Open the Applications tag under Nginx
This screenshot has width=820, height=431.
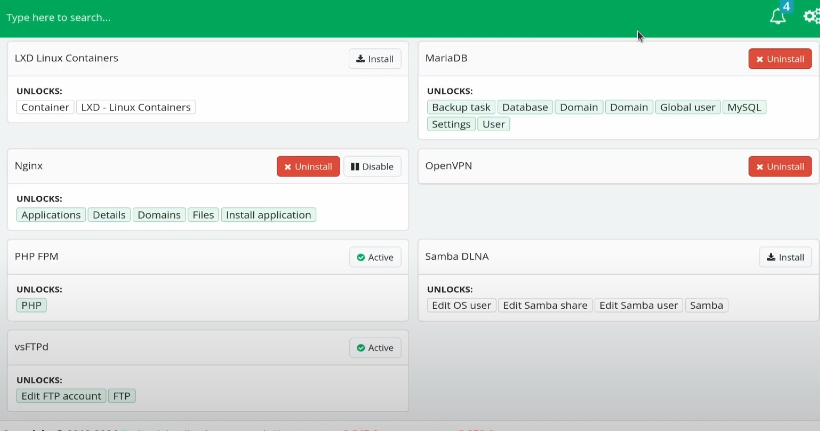51,215
